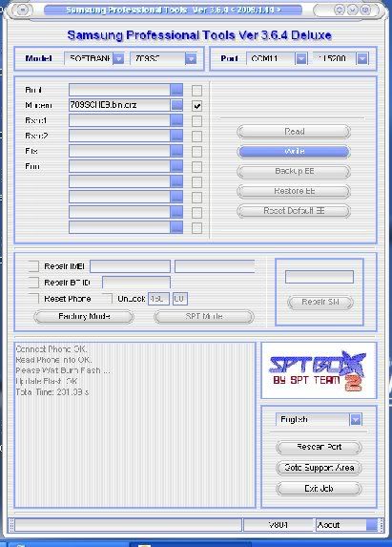The height and width of the screenshot is (547, 392).
Task: Click About in the status bar
Action: 328,525
